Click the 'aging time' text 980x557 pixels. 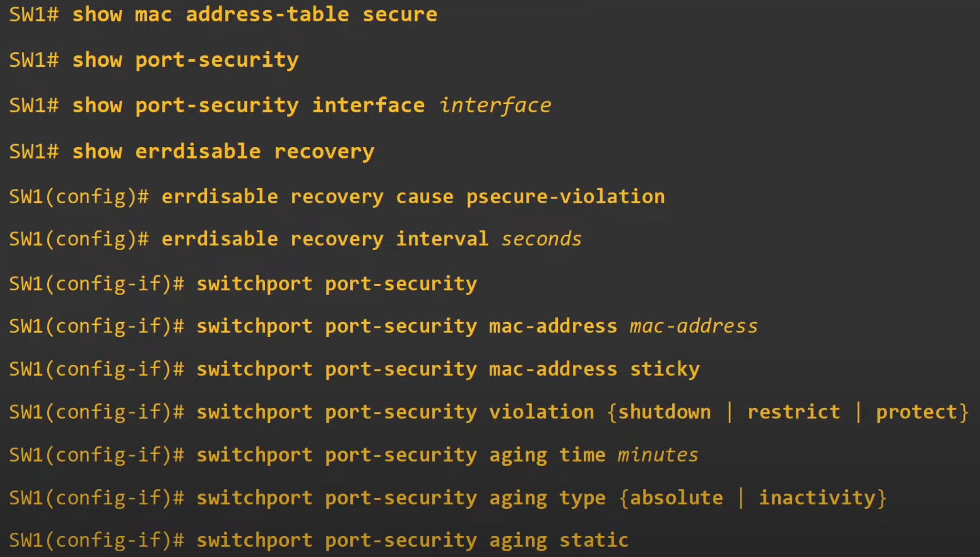point(547,455)
